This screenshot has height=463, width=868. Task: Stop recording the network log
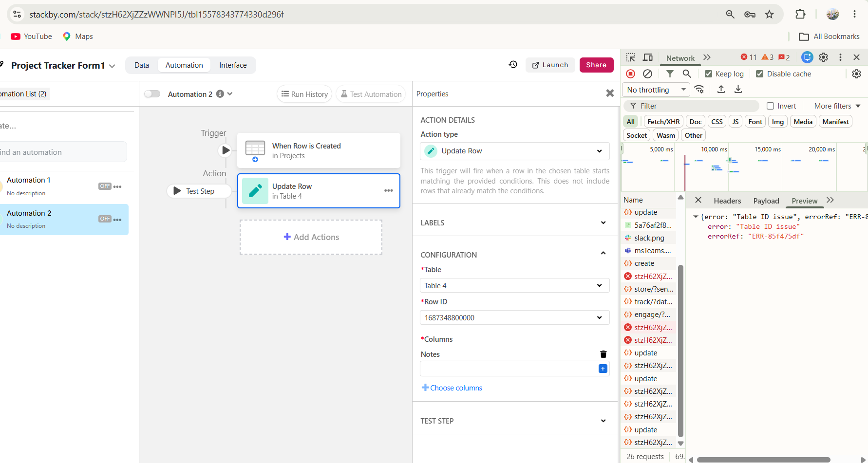(630, 74)
